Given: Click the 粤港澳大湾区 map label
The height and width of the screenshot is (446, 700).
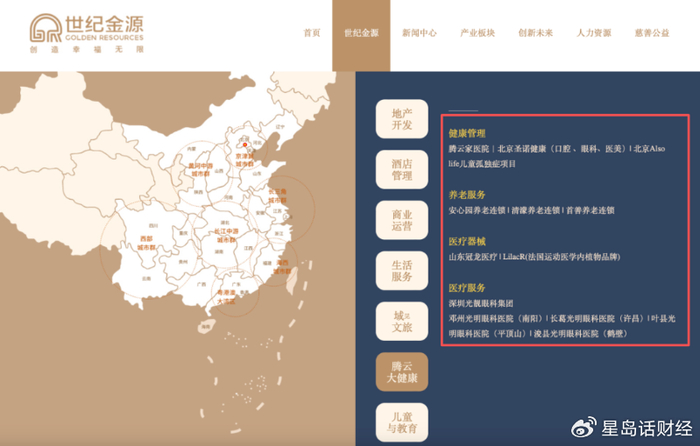Looking at the screenshot, I should click(226, 297).
